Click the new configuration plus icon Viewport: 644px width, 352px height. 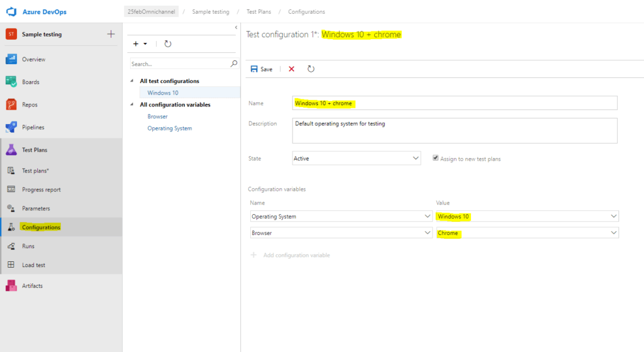[136, 43]
